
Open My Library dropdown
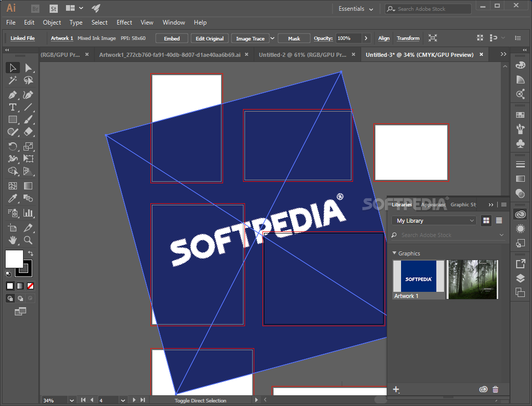coord(434,221)
